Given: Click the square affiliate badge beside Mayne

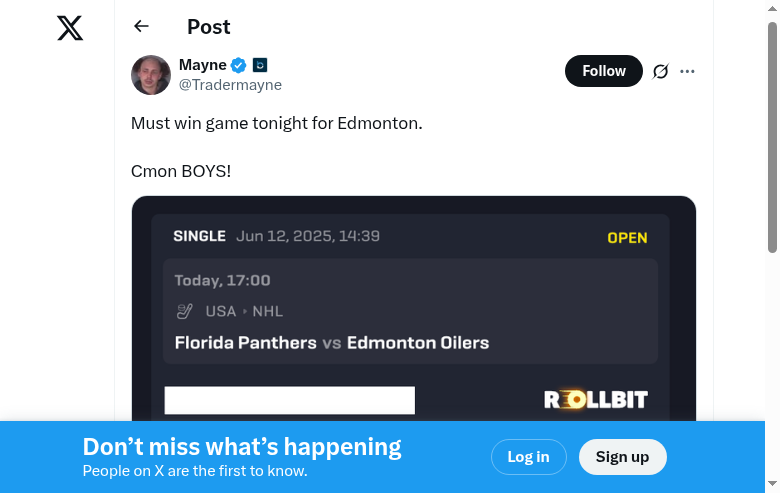Looking at the screenshot, I should coord(260,66).
